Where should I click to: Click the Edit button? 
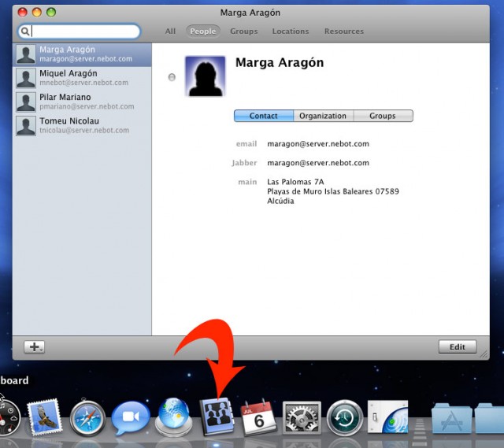(x=458, y=346)
